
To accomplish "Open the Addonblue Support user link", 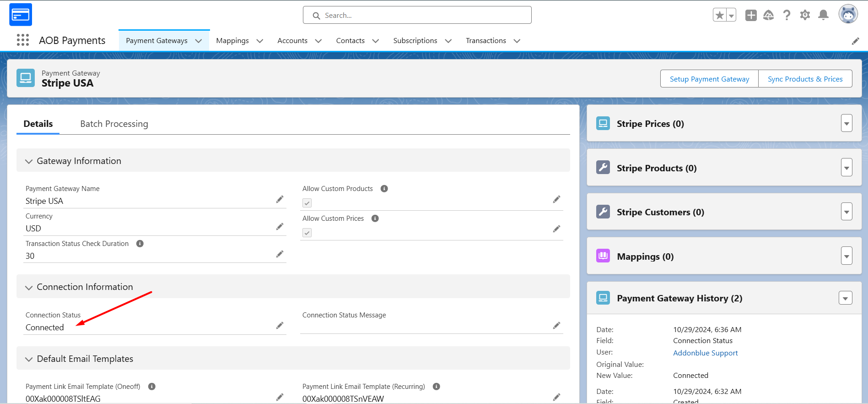I will pyautogui.click(x=706, y=353).
